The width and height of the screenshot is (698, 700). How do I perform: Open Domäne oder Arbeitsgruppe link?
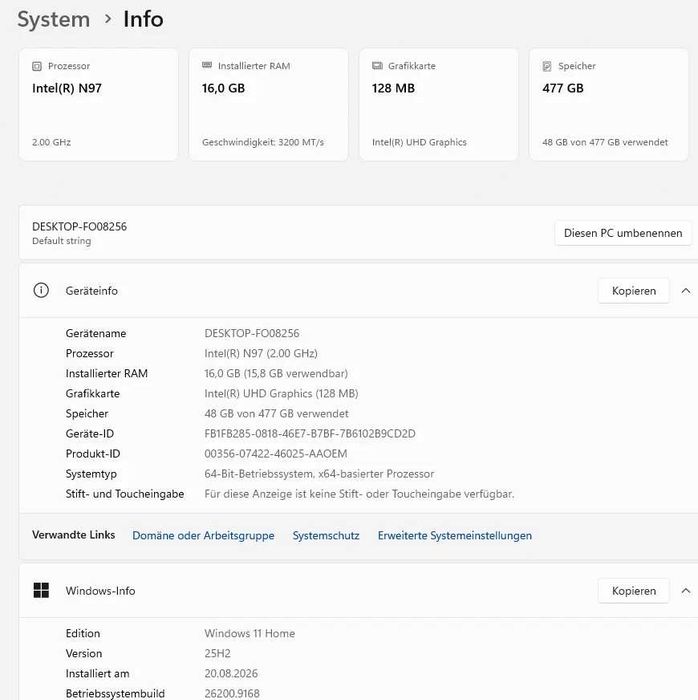[203, 535]
